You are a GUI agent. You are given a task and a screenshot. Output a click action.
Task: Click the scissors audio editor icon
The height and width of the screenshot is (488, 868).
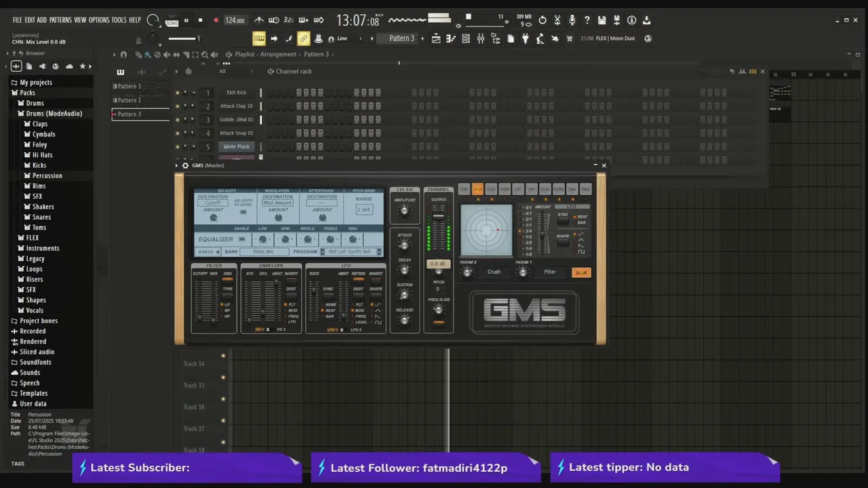coord(557,20)
